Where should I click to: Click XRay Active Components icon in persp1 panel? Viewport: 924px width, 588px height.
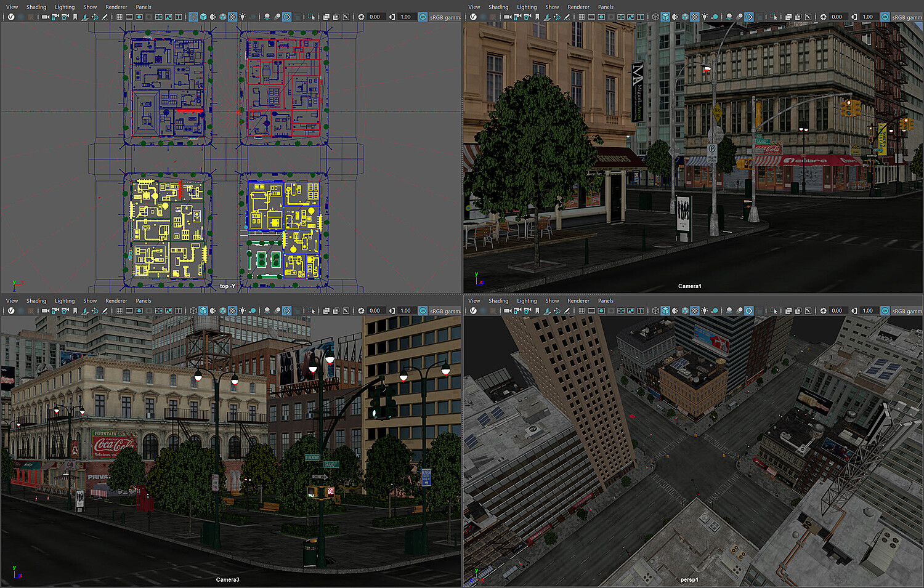(x=798, y=311)
